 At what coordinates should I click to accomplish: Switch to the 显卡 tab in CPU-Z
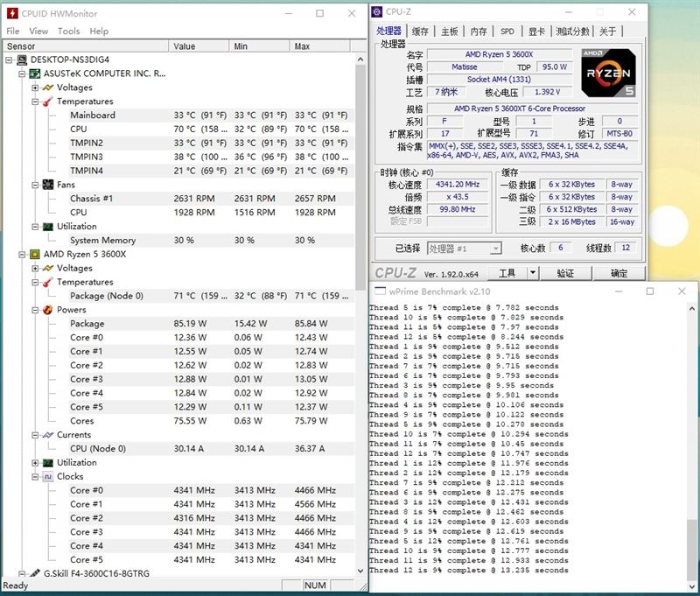click(x=536, y=32)
